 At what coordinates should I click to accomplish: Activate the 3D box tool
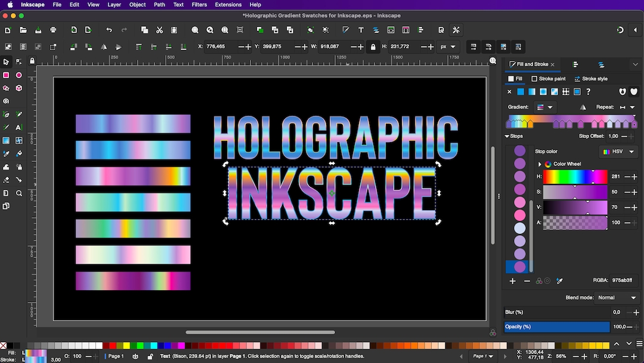(18, 88)
